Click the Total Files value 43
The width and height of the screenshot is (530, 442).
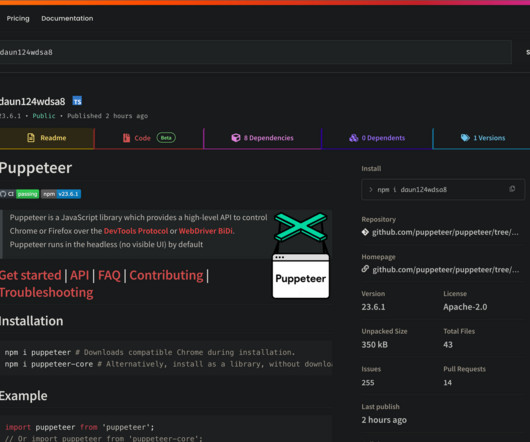pyautogui.click(x=448, y=345)
